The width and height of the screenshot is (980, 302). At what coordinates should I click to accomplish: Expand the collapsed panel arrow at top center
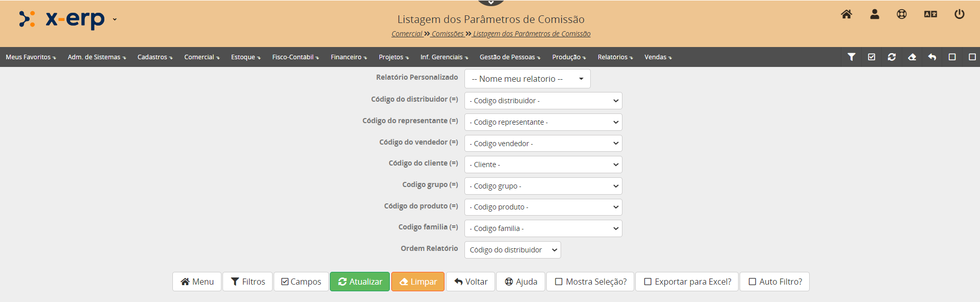pyautogui.click(x=491, y=3)
